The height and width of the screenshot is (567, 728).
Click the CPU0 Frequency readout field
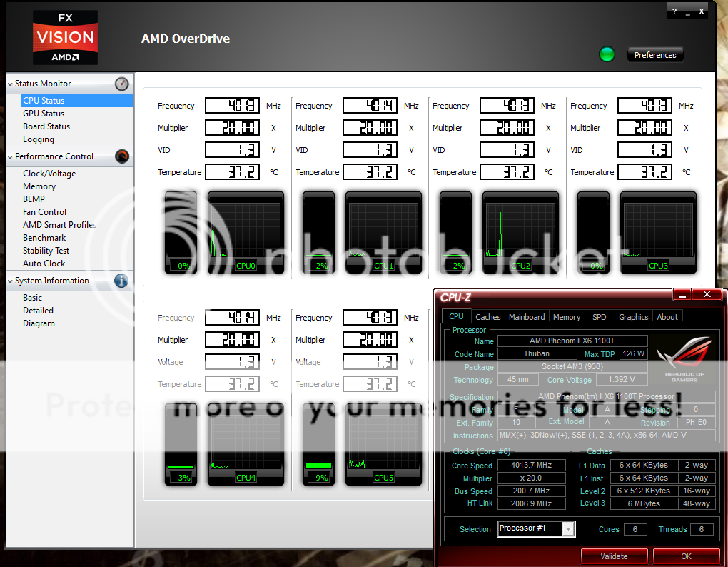click(x=232, y=106)
